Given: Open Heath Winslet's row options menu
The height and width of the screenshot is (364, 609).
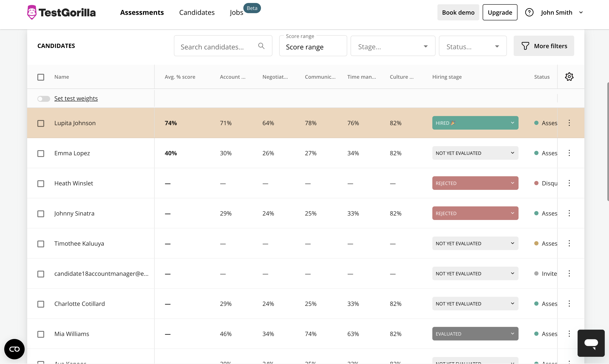Looking at the screenshot, I should point(569,183).
